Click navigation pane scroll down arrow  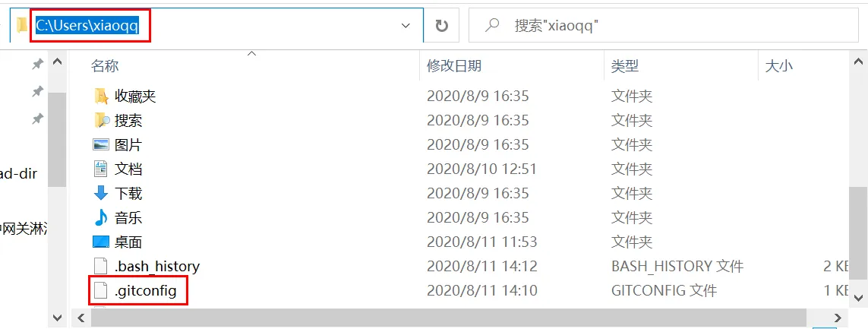click(x=58, y=318)
